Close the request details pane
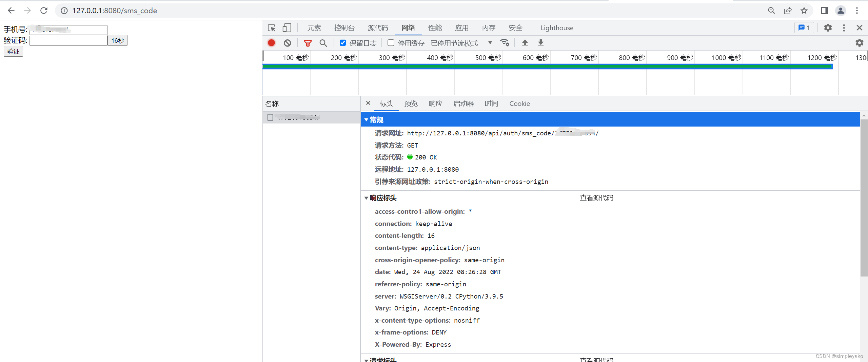This screenshot has width=868, height=362. [x=368, y=103]
